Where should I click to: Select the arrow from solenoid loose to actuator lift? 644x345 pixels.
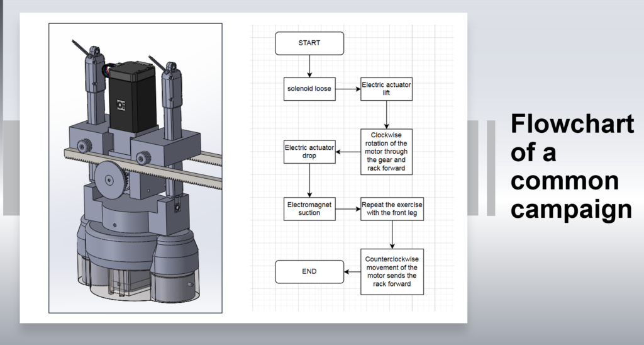(347, 89)
